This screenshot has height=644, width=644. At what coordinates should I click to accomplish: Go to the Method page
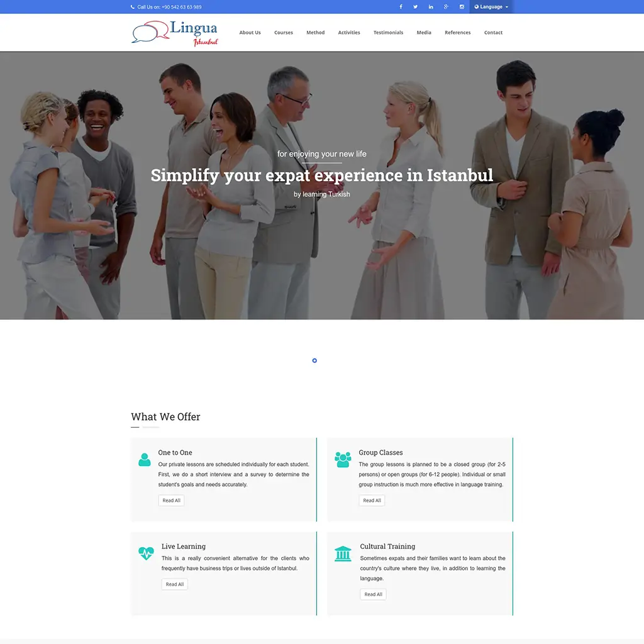(316, 33)
